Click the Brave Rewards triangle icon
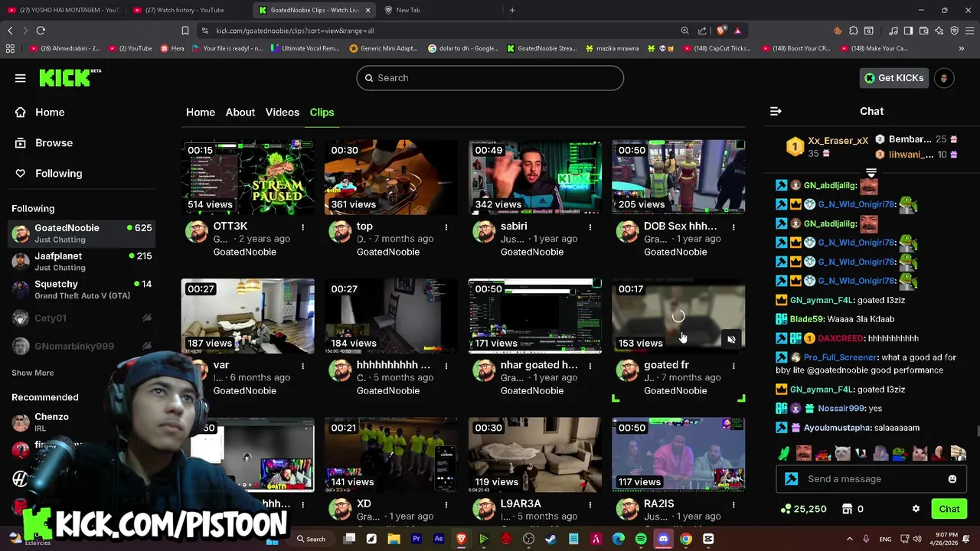The image size is (980, 551). 737,31
